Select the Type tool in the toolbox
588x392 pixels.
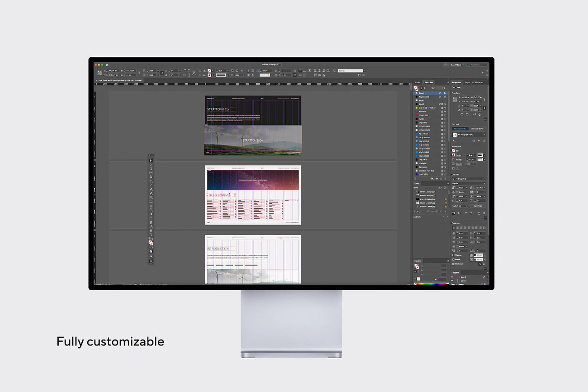[151, 181]
